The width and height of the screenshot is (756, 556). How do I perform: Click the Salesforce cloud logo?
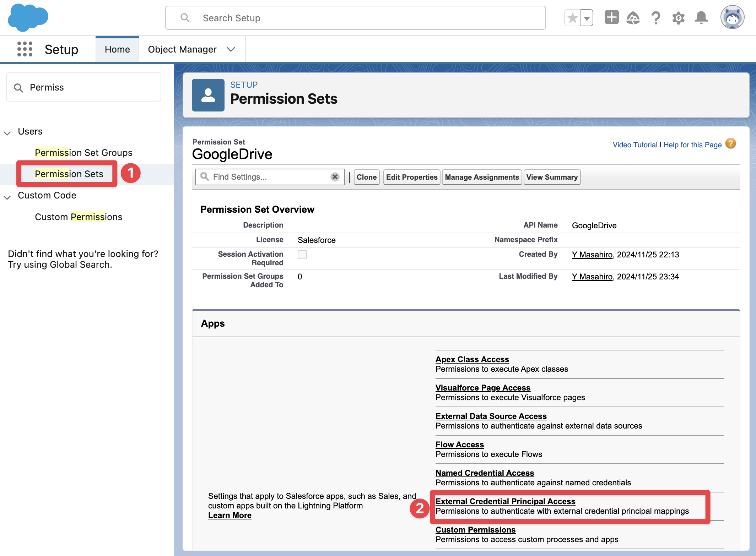[28, 17]
